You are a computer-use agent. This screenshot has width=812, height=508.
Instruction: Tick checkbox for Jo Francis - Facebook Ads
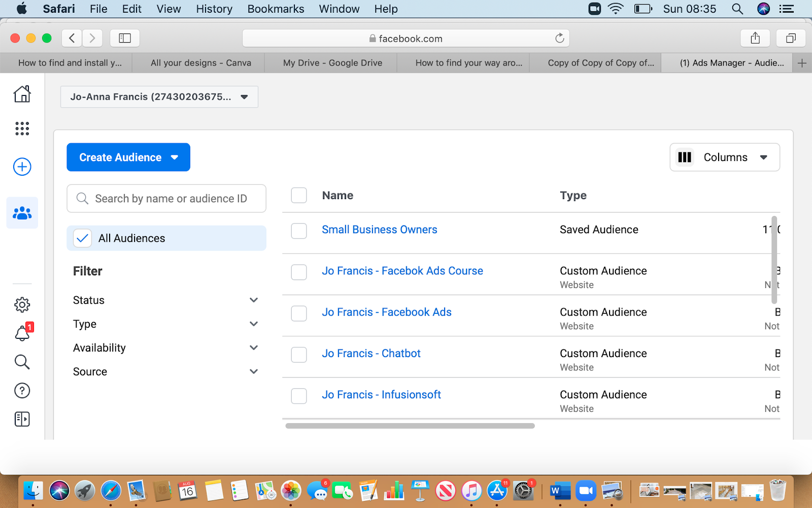[x=299, y=313]
